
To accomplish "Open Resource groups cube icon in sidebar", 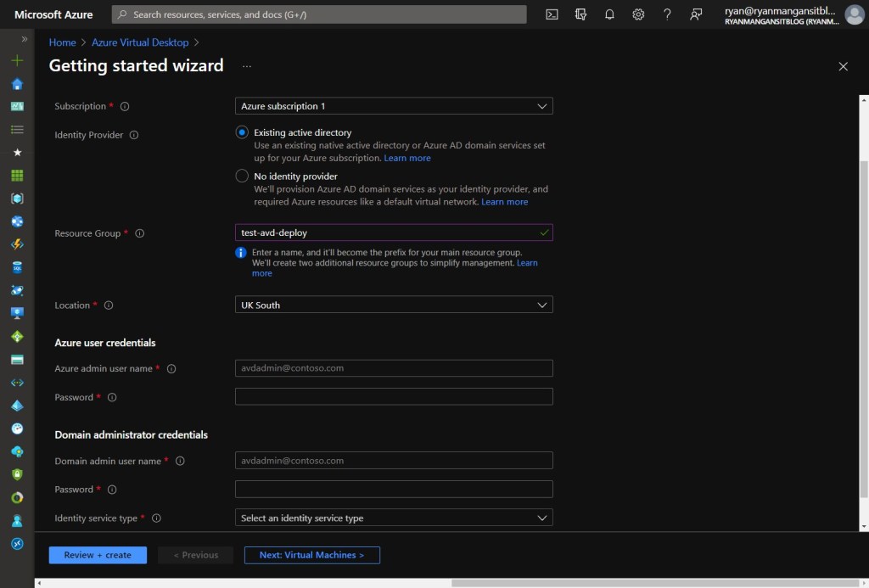I will click(x=17, y=199).
